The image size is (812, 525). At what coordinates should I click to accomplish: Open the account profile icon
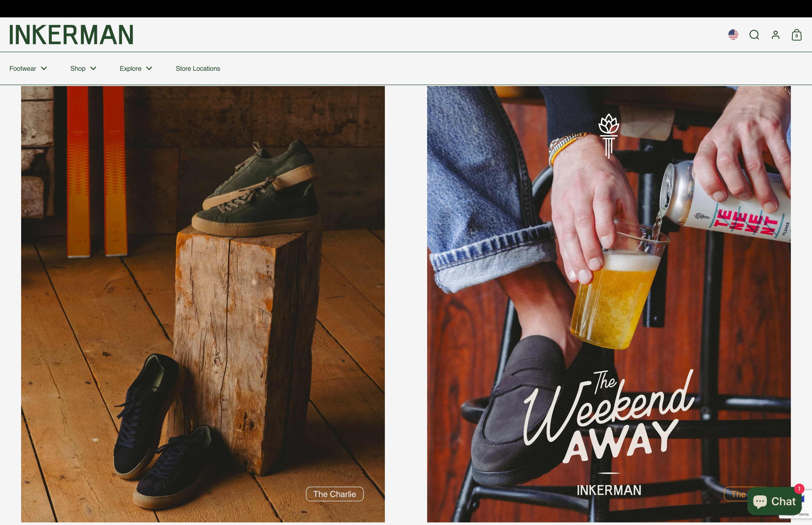point(776,35)
